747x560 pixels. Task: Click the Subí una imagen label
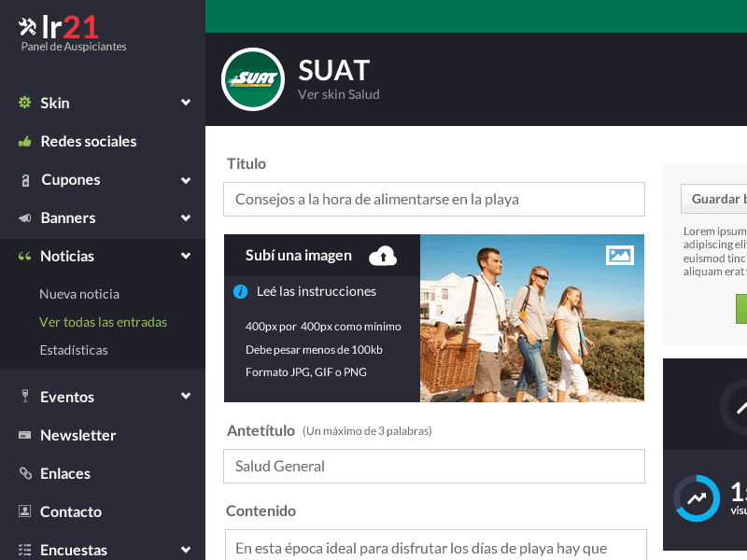[299, 256]
